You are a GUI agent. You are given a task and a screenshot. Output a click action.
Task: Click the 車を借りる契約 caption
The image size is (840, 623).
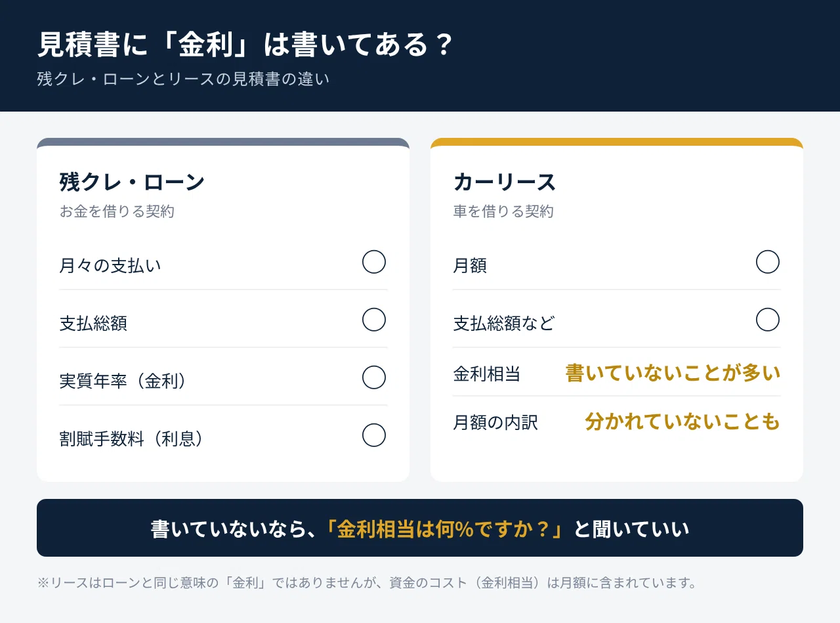click(503, 211)
